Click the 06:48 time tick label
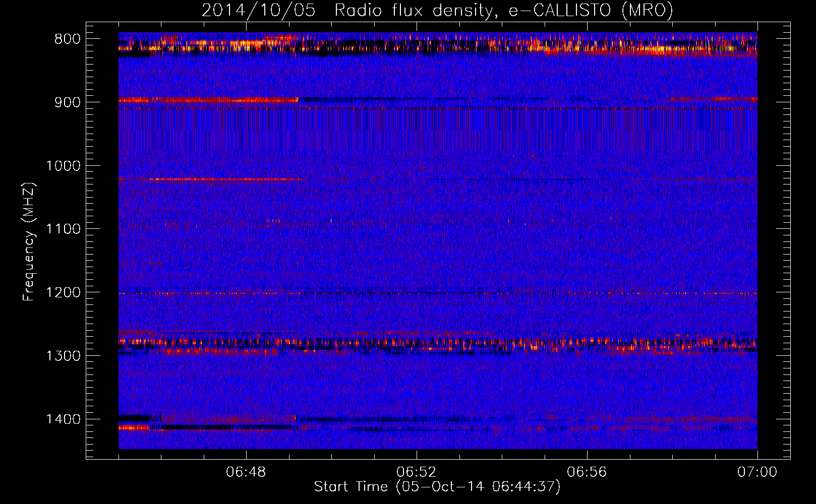Screen dimensions: 816x504 tap(246, 472)
